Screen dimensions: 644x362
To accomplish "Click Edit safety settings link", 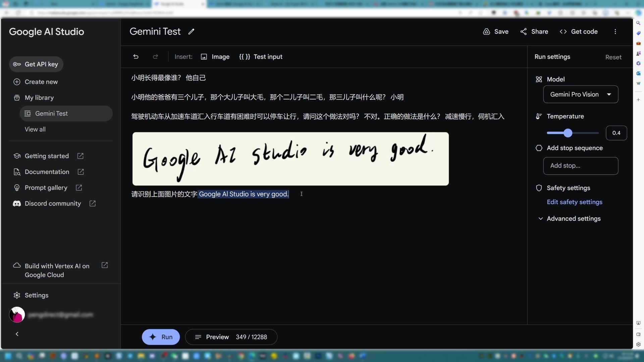I will [575, 202].
